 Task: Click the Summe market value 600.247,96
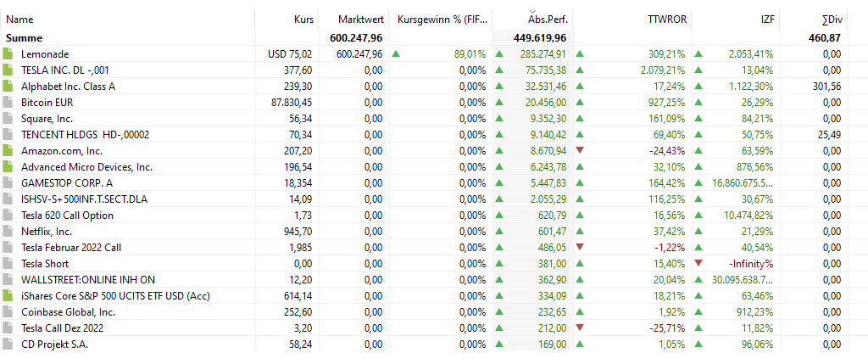[x=355, y=38]
